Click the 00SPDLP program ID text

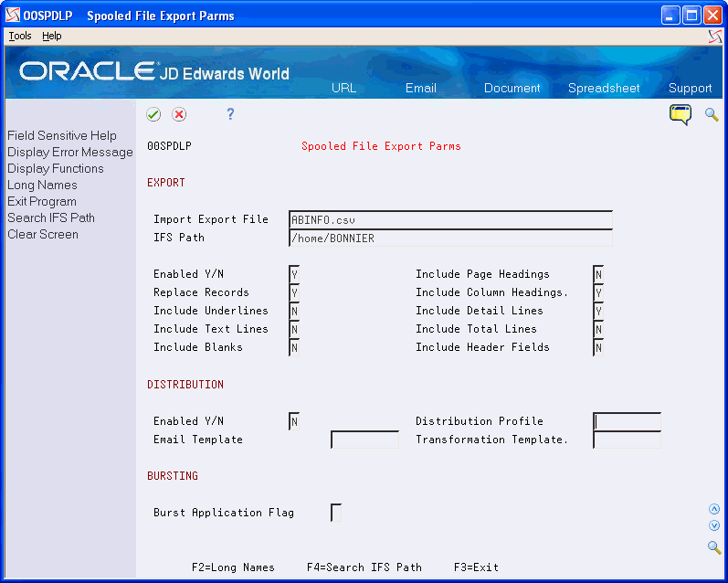[169, 146]
